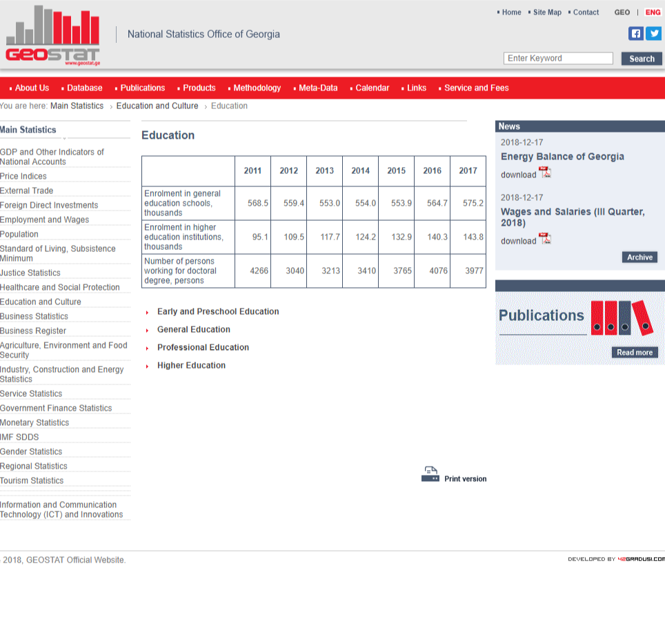This screenshot has height=644, width=665.
Task: Click the Facebook icon in header
Action: [x=635, y=33]
